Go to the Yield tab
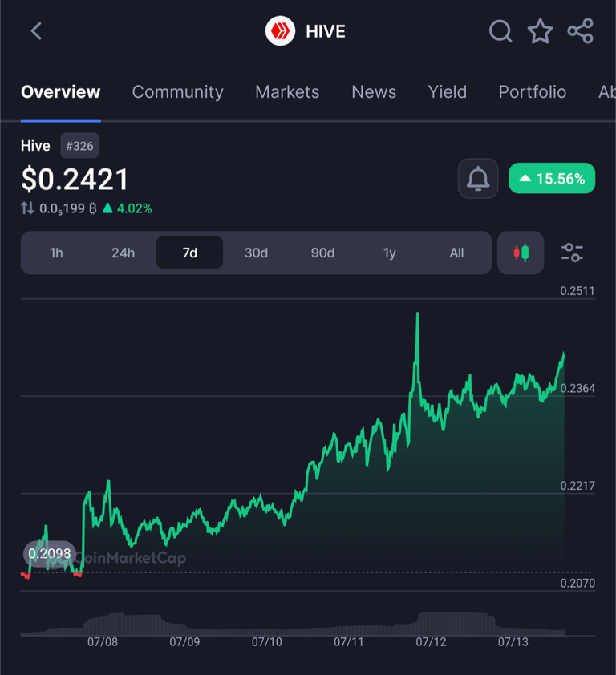 pyautogui.click(x=447, y=91)
